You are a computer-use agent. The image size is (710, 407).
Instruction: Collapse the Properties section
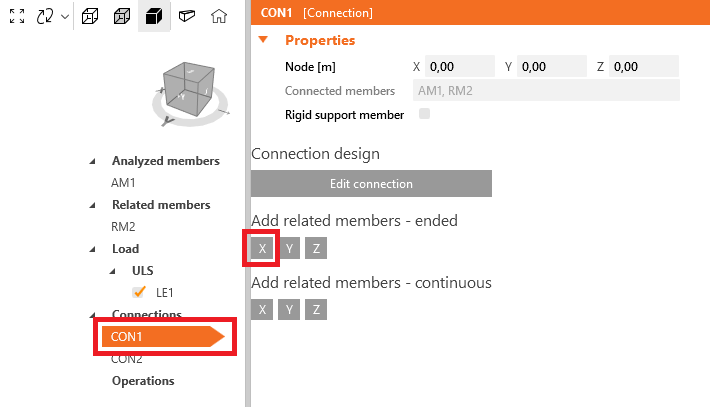(x=263, y=40)
